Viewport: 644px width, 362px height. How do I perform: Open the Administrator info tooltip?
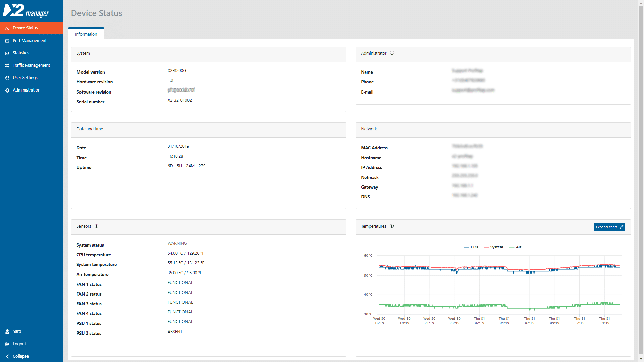pyautogui.click(x=392, y=53)
